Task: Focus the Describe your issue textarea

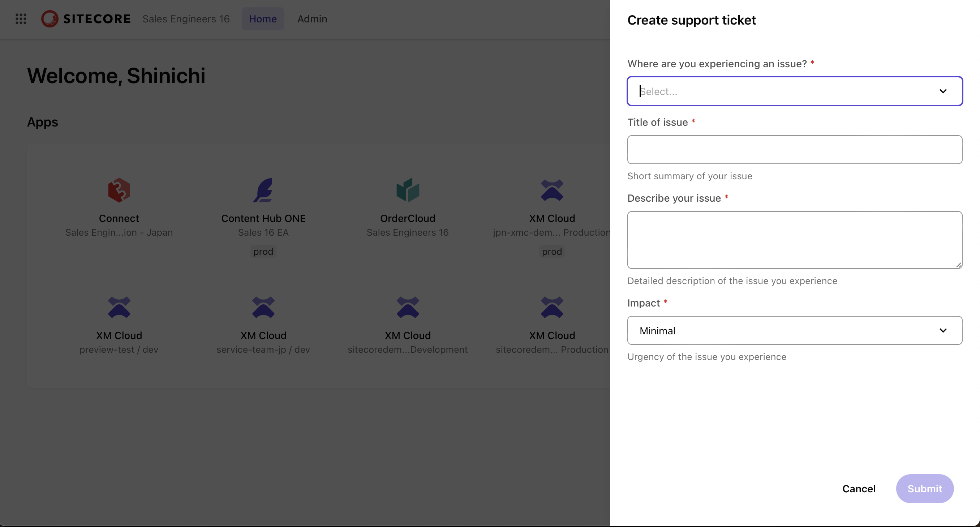Action: pyautogui.click(x=795, y=240)
